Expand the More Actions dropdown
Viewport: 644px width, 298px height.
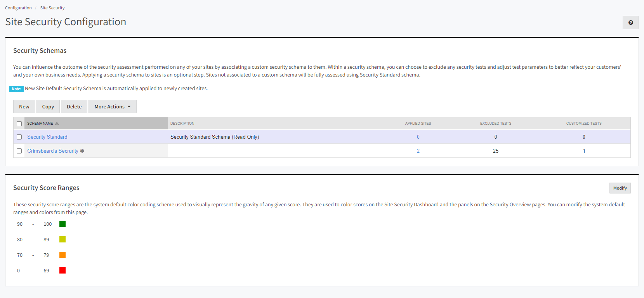tap(112, 106)
